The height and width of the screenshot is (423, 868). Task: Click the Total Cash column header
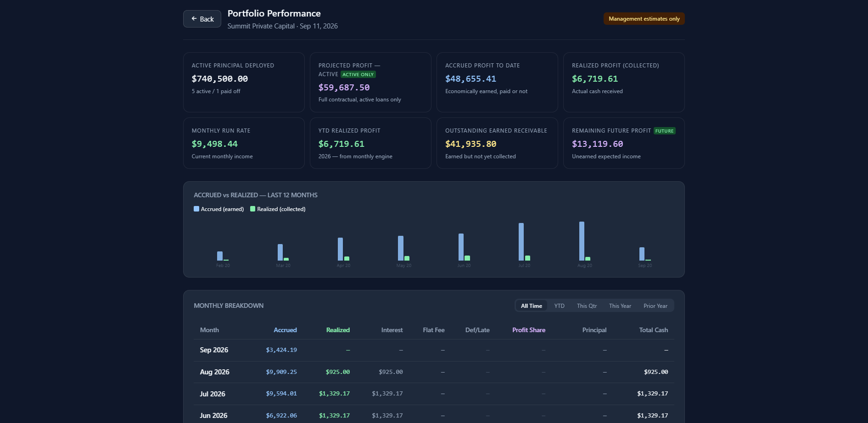pos(654,330)
